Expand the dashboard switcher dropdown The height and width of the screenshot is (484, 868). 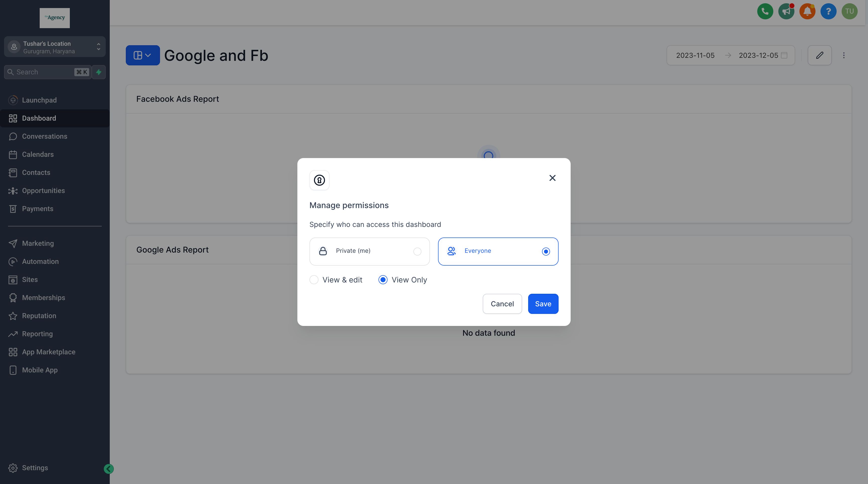click(143, 55)
